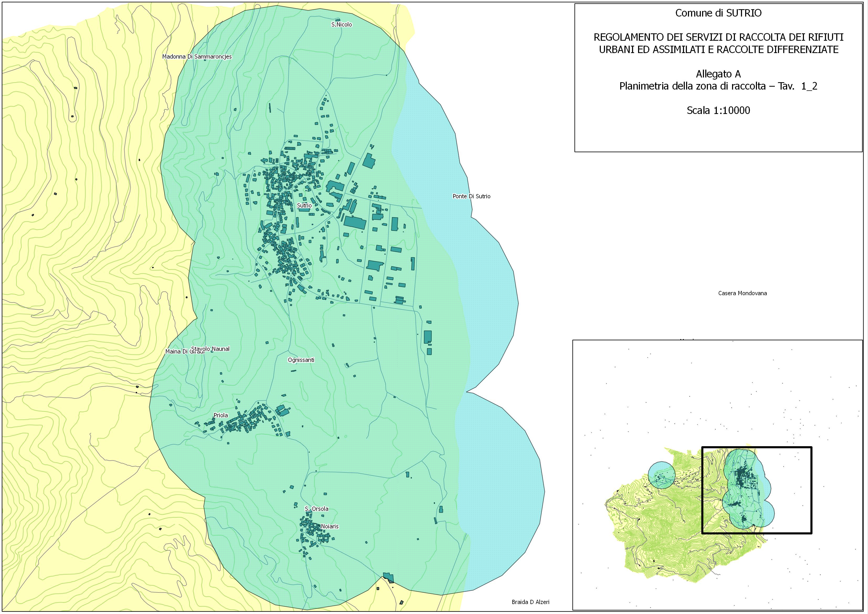Viewport: 868px width, 614px height.
Task: Click the Planimetria della zona di raccolta line
Action: click(718, 86)
